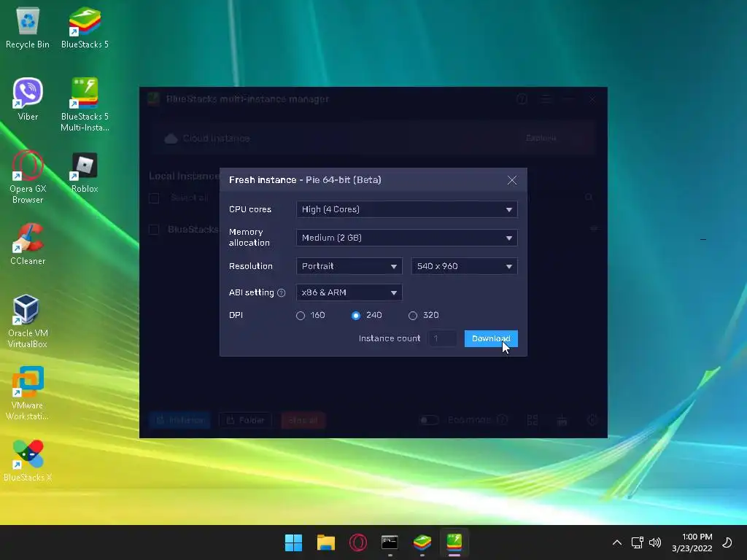Open the network status tray icon
The width and height of the screenshot is (747, 560).
[637, 542]
